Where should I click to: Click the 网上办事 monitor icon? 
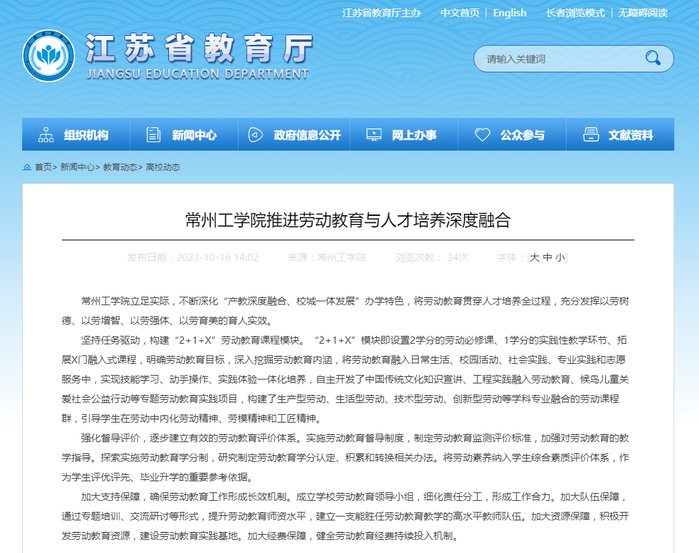[x=373, y=135]
